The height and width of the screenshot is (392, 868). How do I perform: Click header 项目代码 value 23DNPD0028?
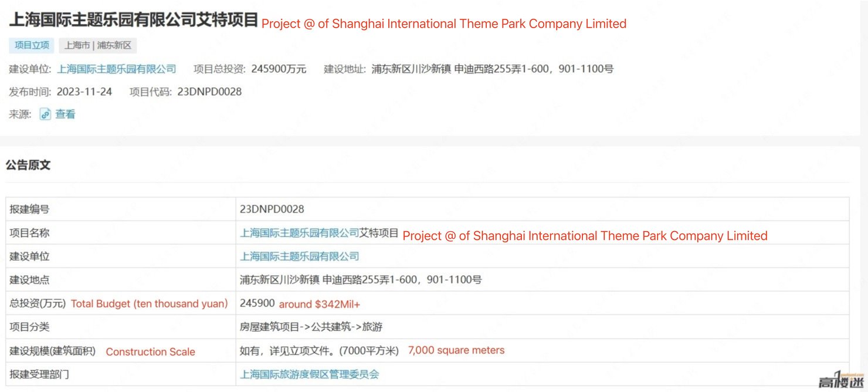209,92
